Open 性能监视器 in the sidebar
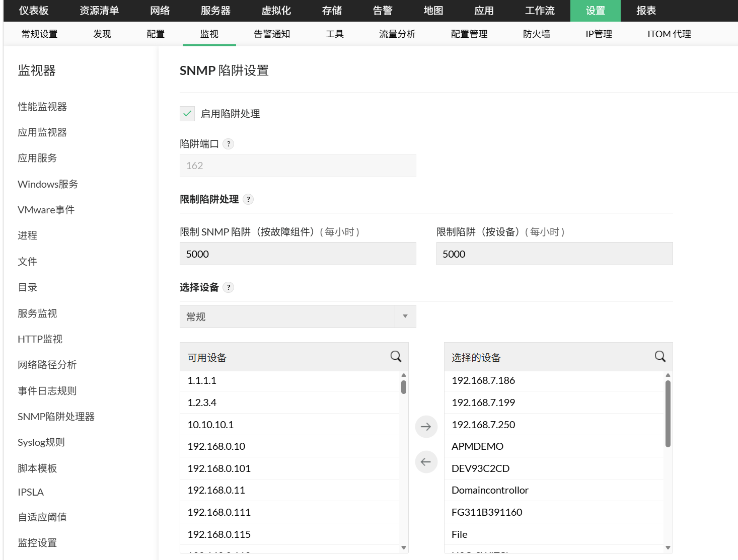Image resolution: width=738 pixels, height=560 pixels. tap(42, 107)
